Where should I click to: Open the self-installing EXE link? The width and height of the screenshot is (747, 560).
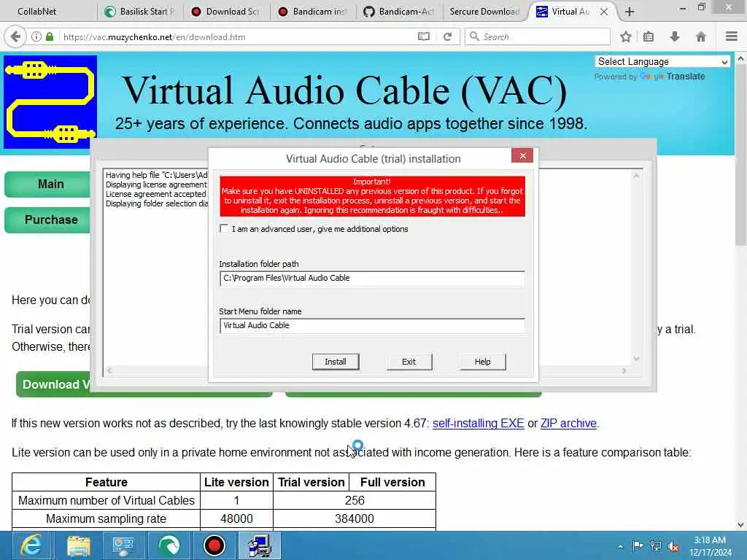click(479, 424)
